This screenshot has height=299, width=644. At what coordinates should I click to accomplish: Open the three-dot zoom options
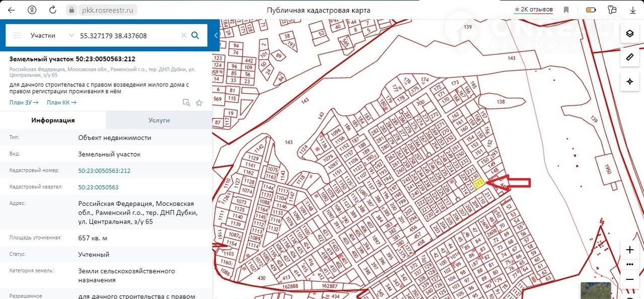pos(630,264)
